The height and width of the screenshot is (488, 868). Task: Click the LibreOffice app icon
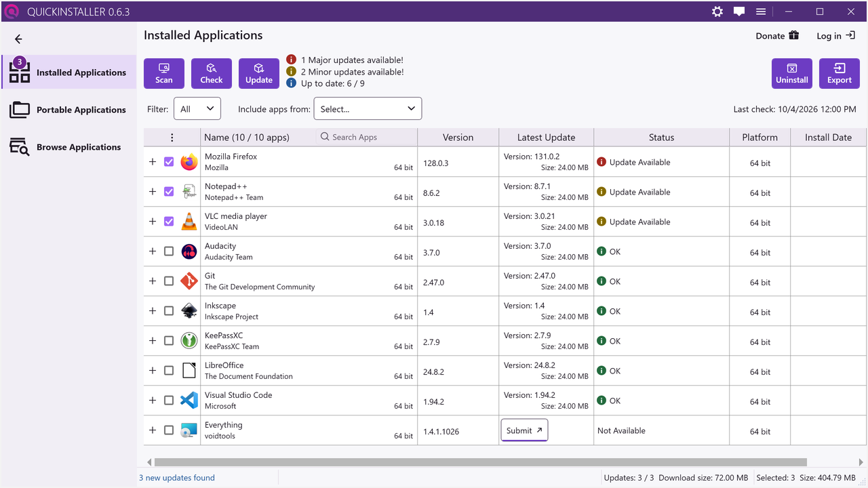point(189,371)
